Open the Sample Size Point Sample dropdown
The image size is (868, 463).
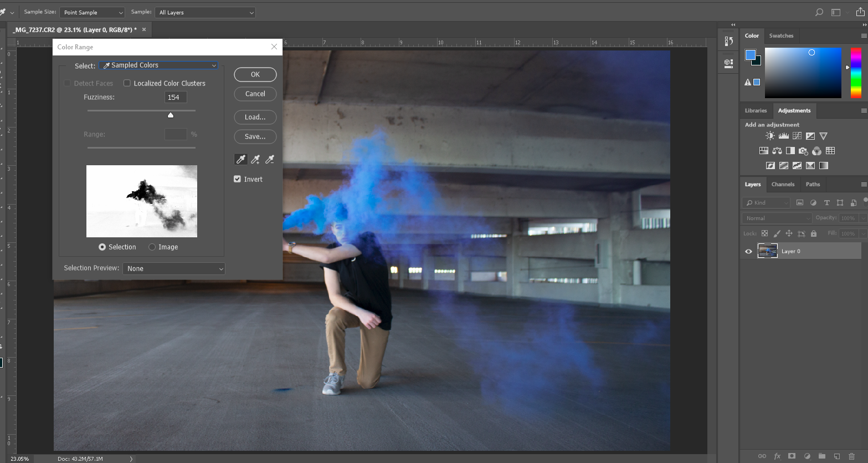(93, 12)
